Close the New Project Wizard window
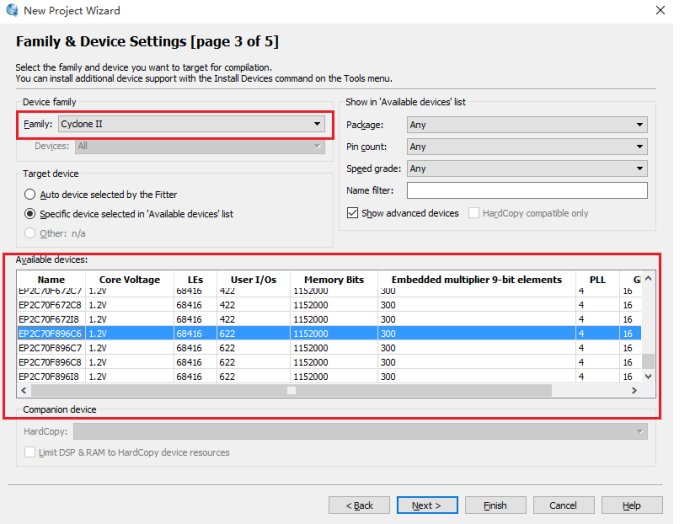The height and width of the screenshot is (524, 690). tap(660, 10)
